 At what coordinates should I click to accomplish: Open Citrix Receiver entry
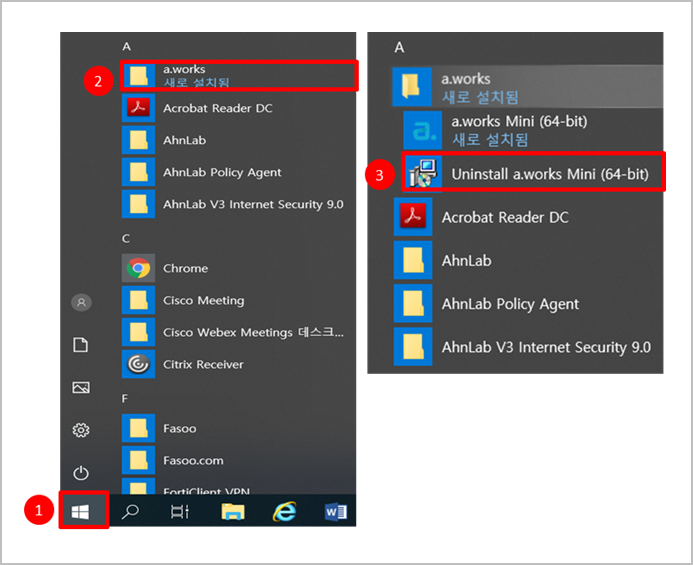tap(239, 364)
